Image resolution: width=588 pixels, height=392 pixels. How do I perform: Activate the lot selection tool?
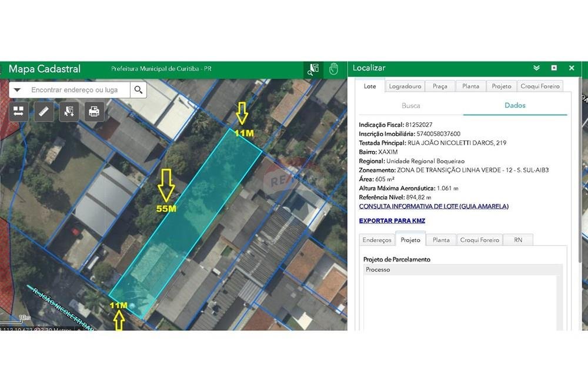(x=69, y=111)
